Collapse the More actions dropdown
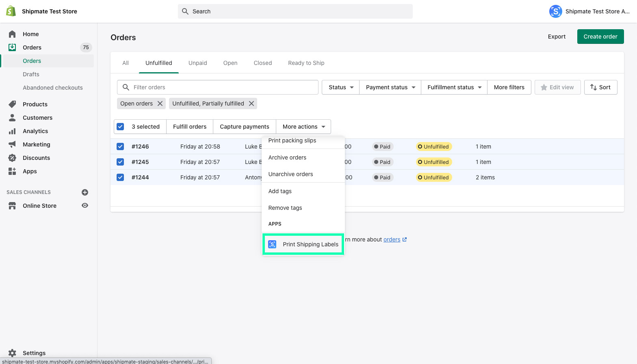Image resolution: width=637 pixels, height=364 pixels. point(303,127)
